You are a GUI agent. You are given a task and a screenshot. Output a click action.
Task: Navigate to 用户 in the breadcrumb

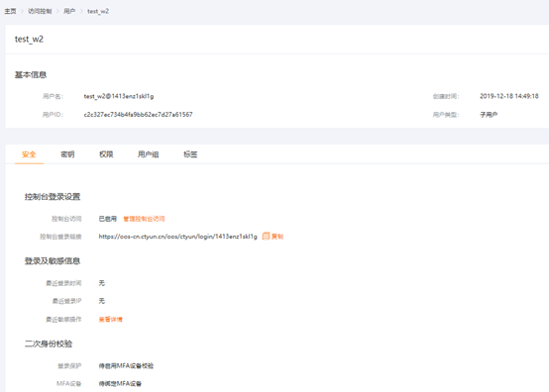pyautogui.click(x=69, y=11)
